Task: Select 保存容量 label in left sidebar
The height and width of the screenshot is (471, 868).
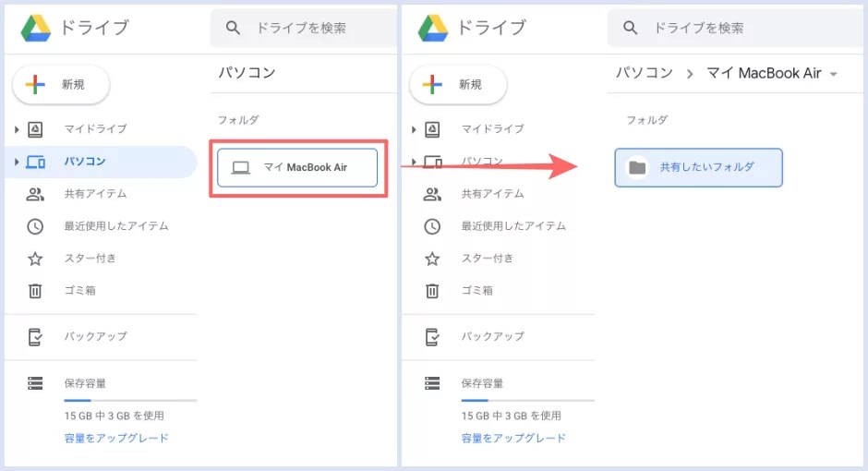Action: [x=85, y=383]
